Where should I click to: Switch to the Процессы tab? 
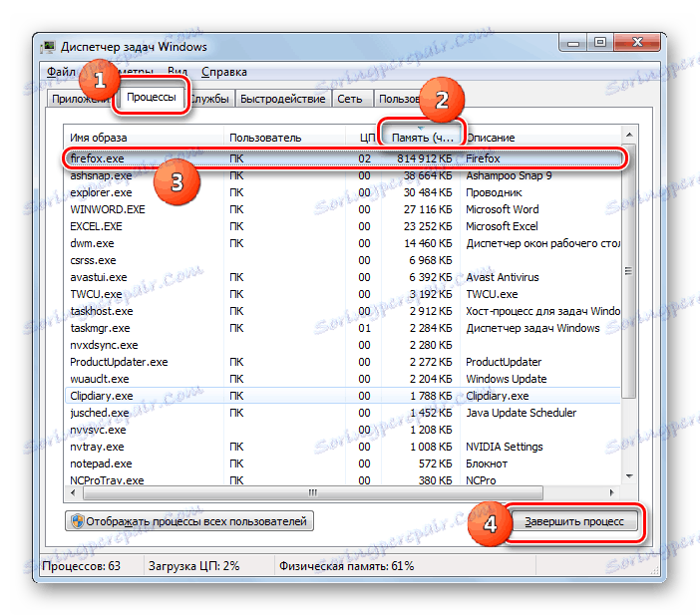(x=152, y=97)
